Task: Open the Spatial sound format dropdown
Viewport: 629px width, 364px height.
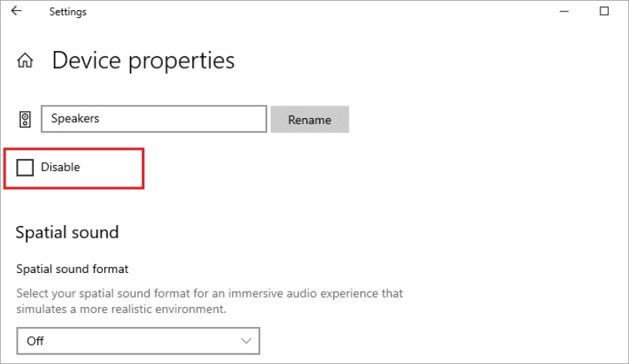Action: point(138,340)
